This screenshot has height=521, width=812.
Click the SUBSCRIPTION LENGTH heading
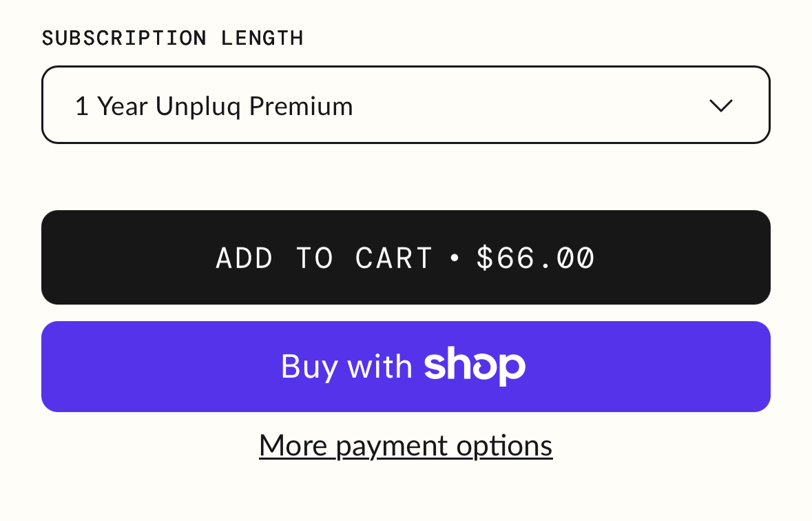click(173, 38)
